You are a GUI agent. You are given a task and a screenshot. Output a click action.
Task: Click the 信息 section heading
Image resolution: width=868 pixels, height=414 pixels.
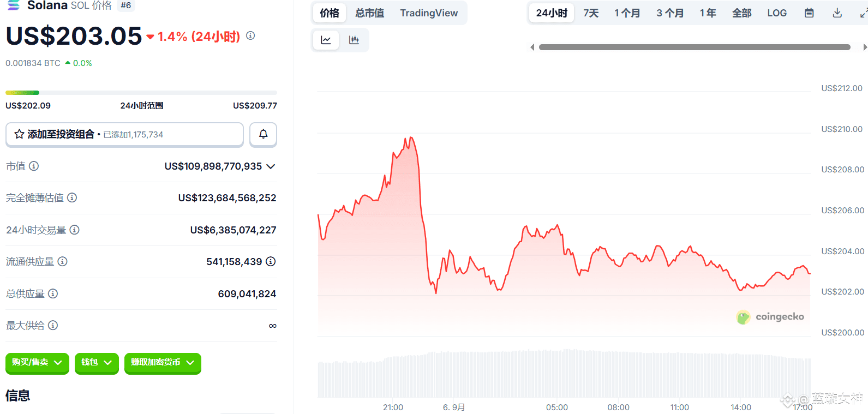click(17, 395)
